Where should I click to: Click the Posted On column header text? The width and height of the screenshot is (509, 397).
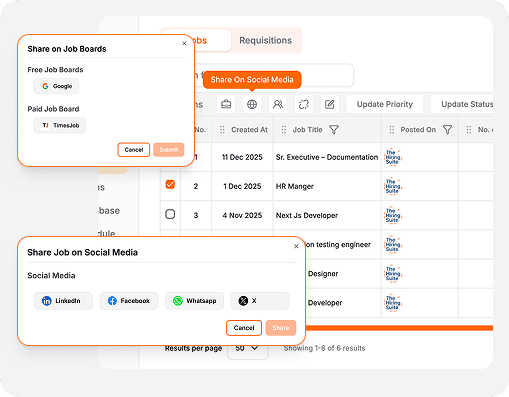pyautogui.click(x=418, y=130)
